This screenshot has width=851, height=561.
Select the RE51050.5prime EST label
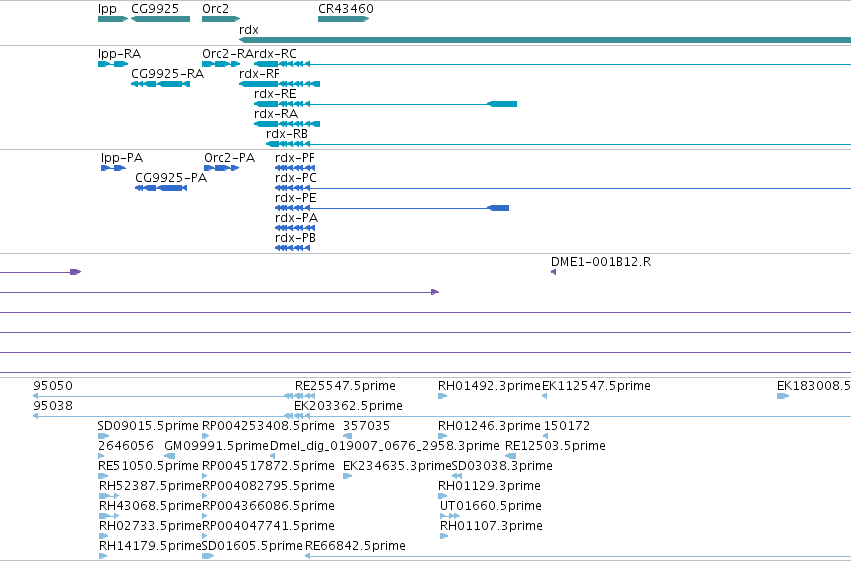(x=148, y=467)
